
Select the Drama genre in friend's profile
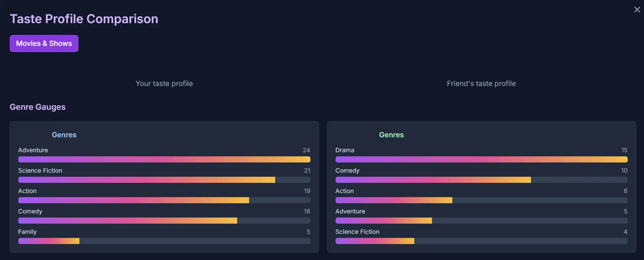(345, 150)
